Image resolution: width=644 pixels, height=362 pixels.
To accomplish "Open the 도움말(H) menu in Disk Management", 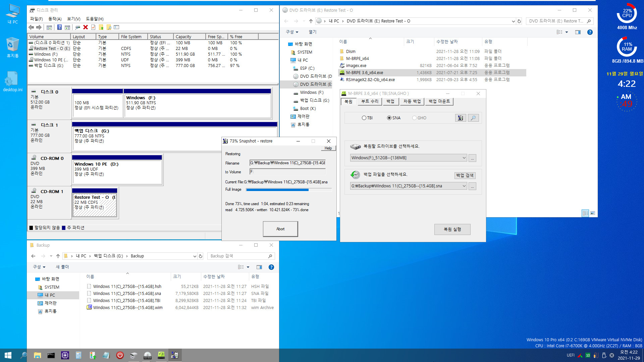I will 95,19.
